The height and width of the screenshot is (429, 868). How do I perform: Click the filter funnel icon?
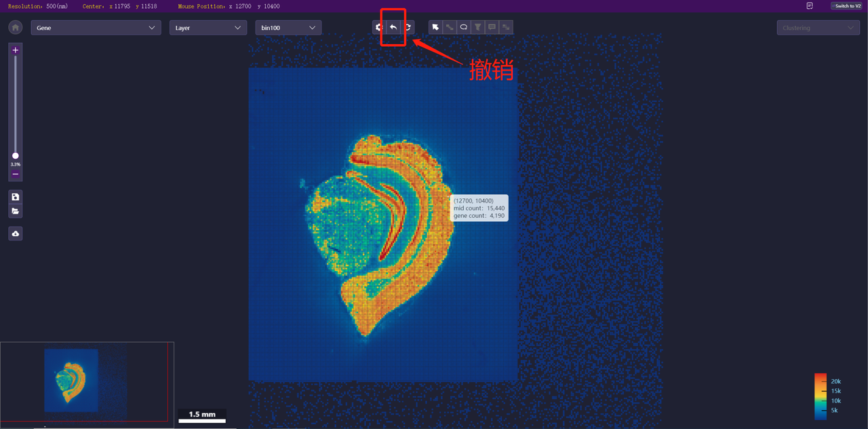click(478, 27)
